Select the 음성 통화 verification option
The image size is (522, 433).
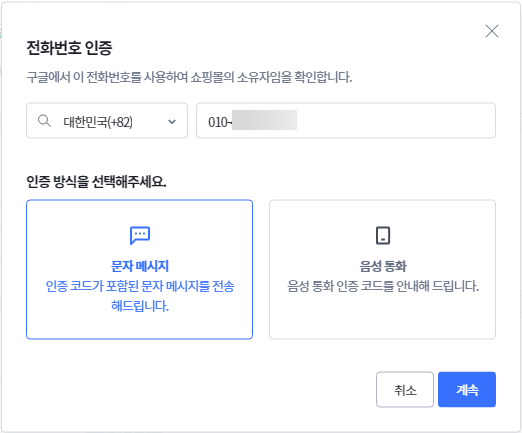pyautogui.click(x=382, y=269)
